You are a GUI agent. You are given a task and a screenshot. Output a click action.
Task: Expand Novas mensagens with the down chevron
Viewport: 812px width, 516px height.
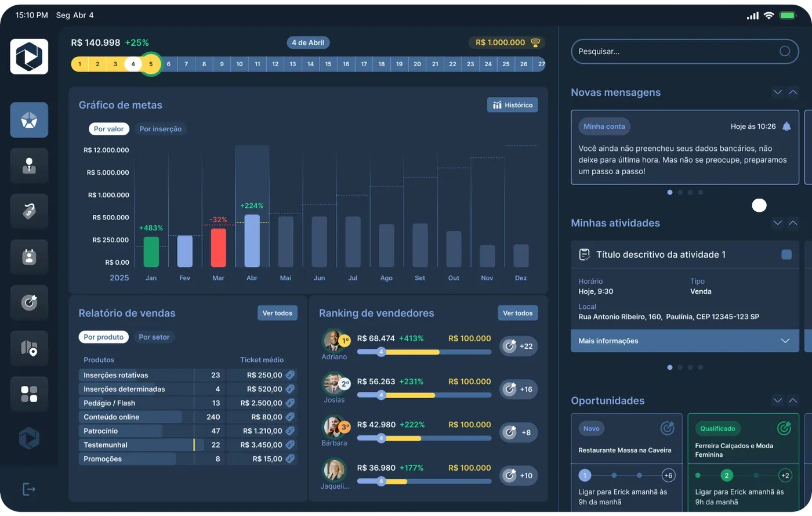click(x=777, y=92)
